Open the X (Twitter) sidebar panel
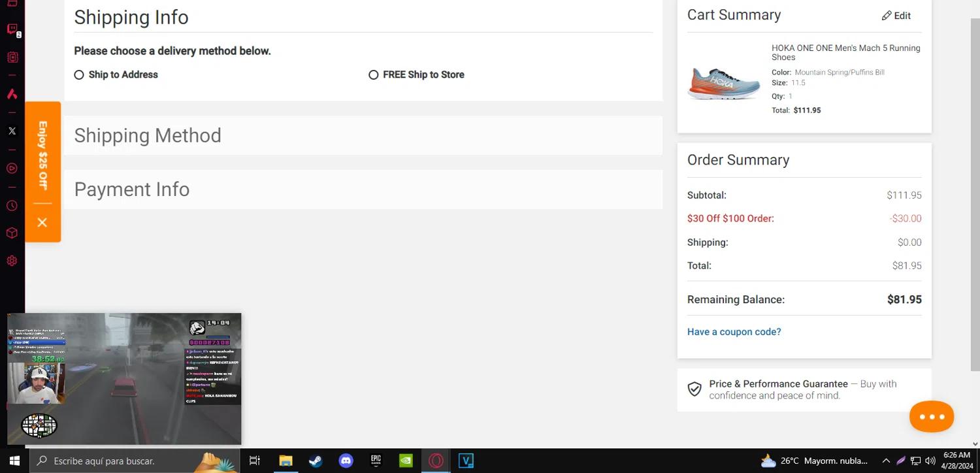Viewport: 980px width, 473px height. click(12, 131)
